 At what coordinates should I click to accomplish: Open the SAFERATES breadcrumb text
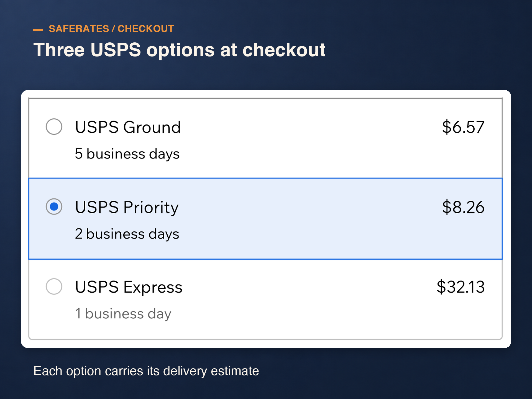[x=79, y=29]
